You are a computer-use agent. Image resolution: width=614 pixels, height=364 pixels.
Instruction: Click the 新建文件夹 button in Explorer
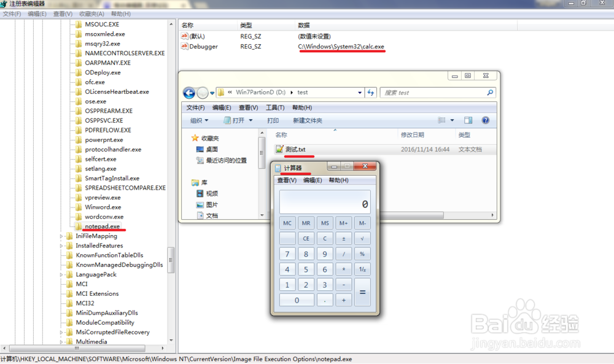point(308,120)
